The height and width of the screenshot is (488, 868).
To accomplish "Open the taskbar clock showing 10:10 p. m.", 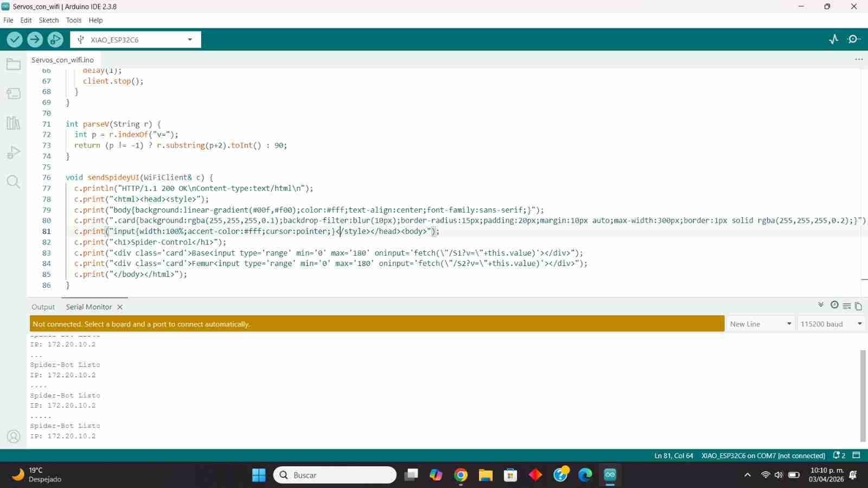I will coord(826,475).
